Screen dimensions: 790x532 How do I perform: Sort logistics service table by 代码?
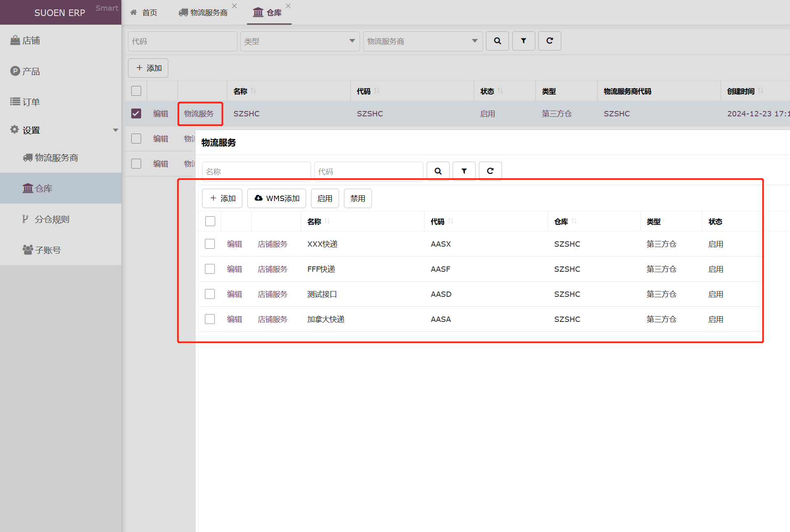[451, 221]
